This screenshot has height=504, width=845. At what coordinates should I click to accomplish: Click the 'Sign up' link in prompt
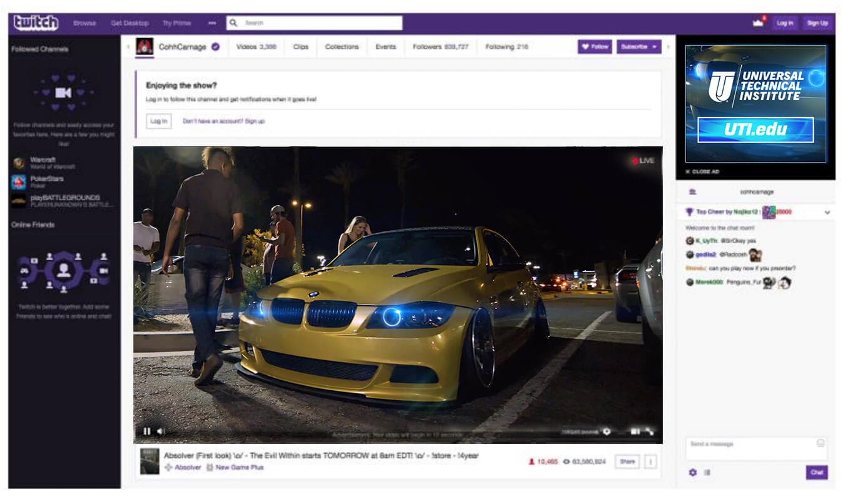[254, 121]
